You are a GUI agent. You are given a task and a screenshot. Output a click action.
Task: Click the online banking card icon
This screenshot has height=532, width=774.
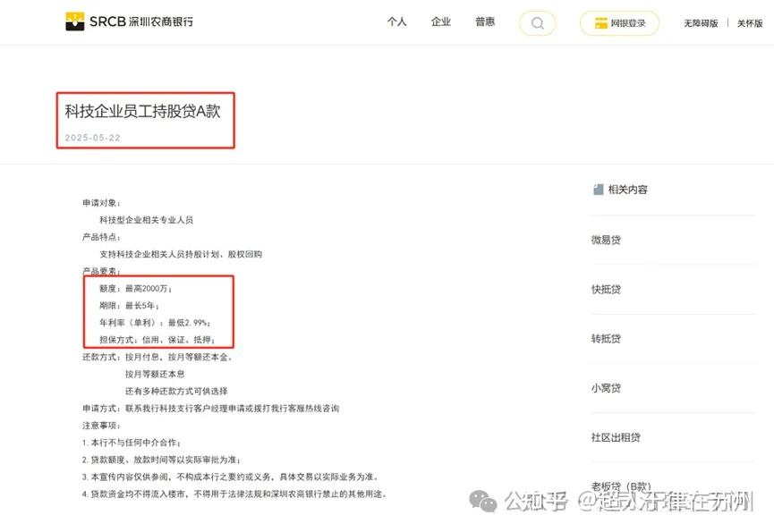click(x=600, y=23)
